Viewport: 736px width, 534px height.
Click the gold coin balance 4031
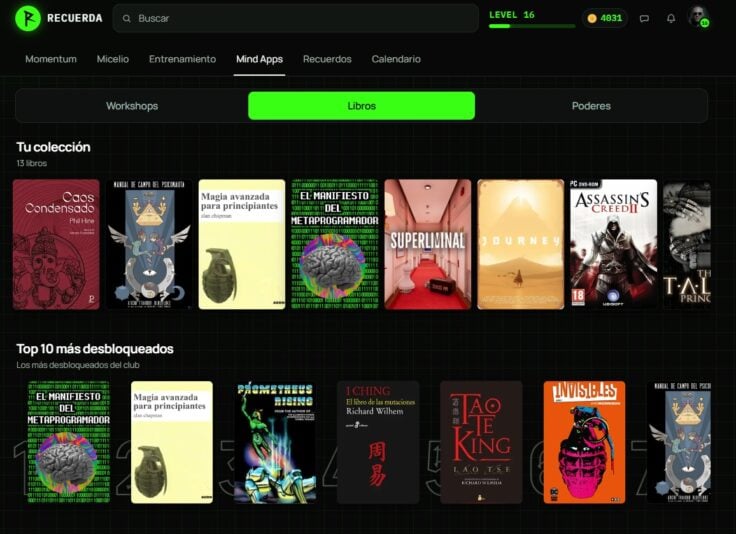(605, 18)
